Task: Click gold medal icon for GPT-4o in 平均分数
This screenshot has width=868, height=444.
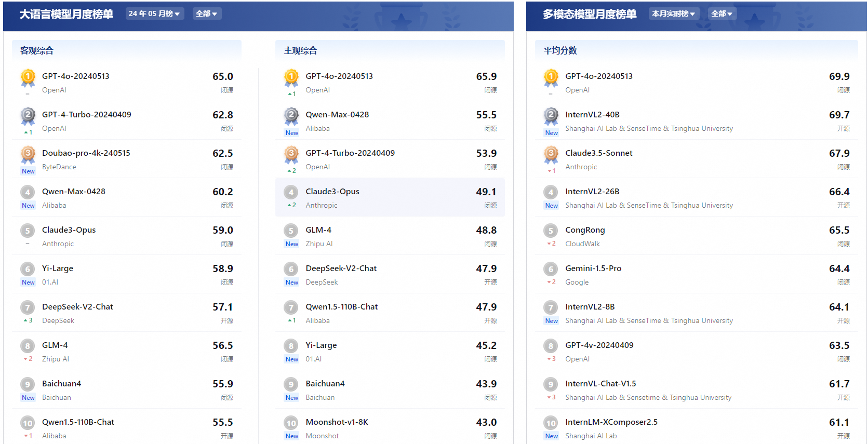Action: pos(551,78)
